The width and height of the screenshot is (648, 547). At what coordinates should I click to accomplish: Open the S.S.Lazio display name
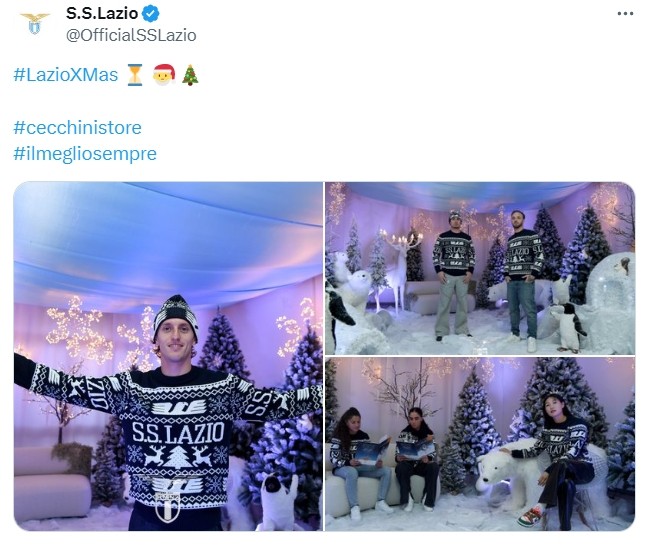click(x=102, y=13)
